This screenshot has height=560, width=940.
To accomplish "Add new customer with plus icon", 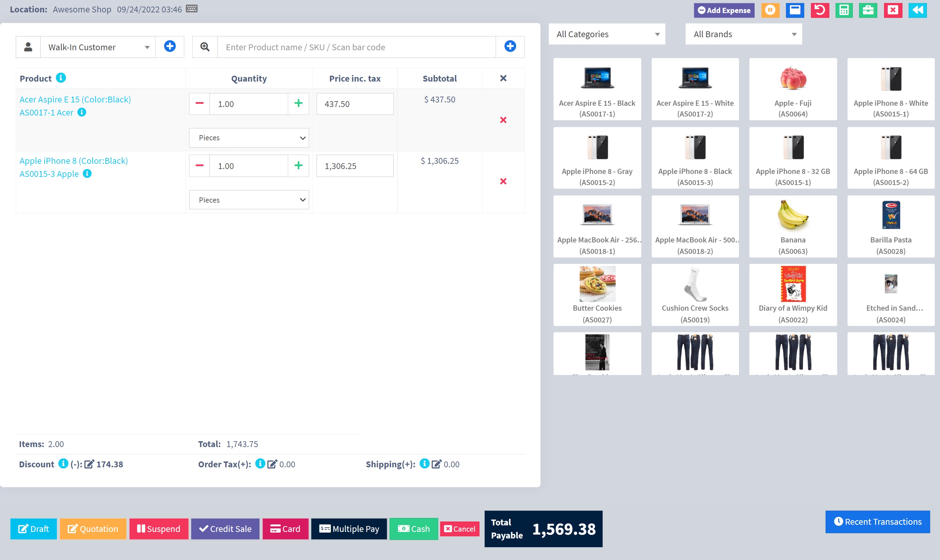I will click(170, 47).
